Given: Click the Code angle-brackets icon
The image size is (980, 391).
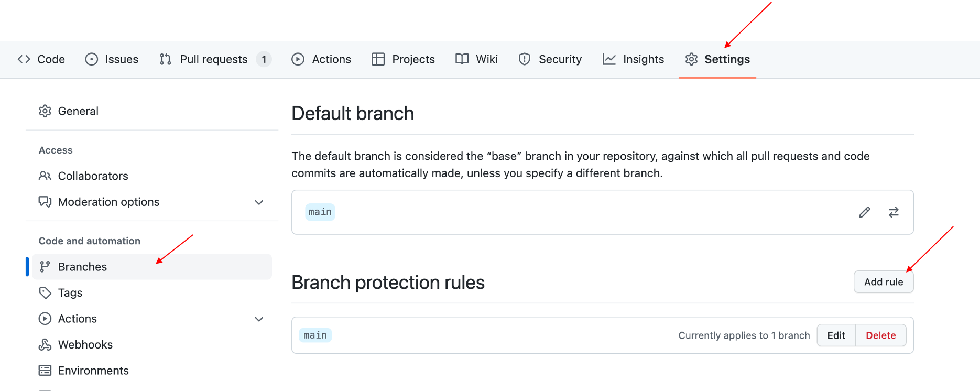Looking at the screenshot, I should click(24, 59).
